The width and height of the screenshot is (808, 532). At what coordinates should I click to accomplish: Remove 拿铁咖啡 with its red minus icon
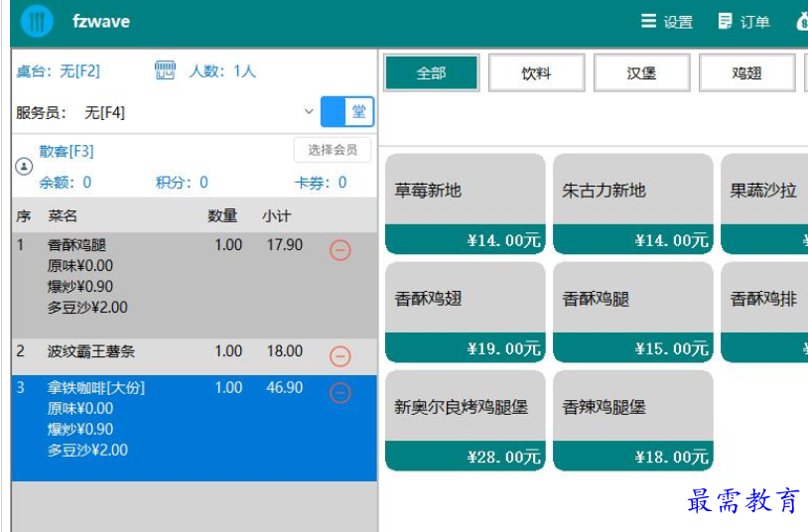pos(340,393)
